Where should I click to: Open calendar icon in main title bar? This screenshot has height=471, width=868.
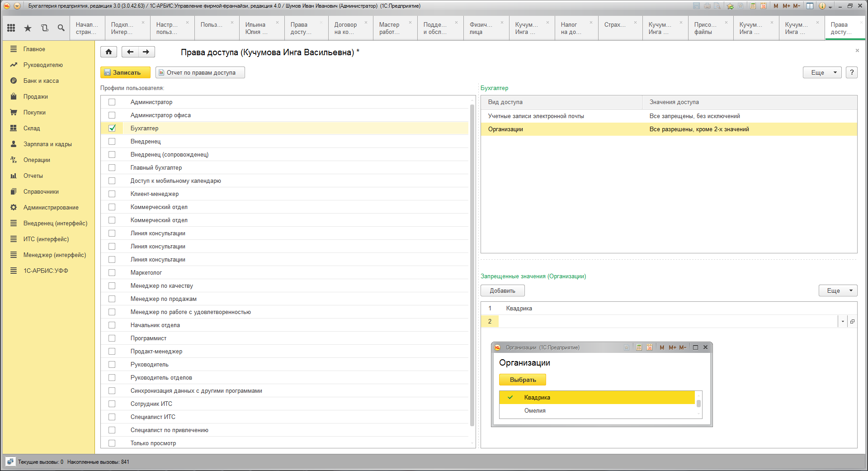763,6
